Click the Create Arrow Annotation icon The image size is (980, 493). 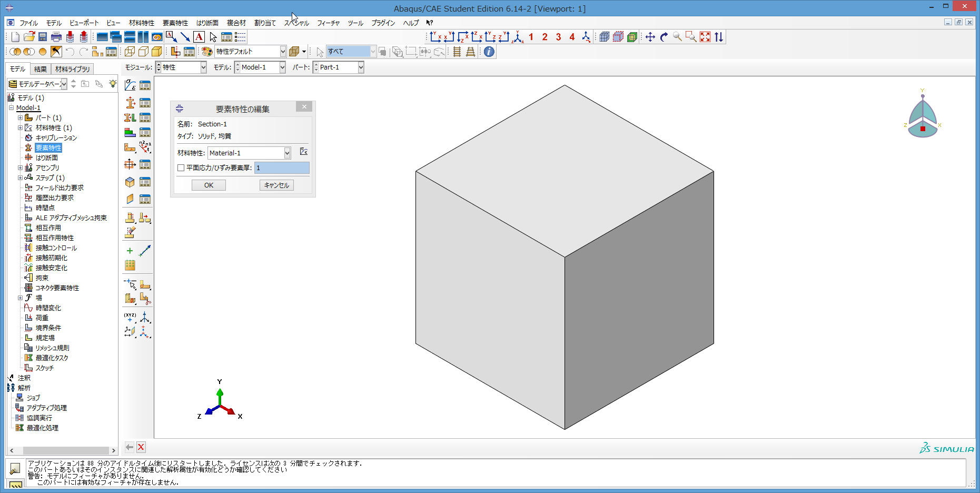pyautogui.click(x=185, y=37)
